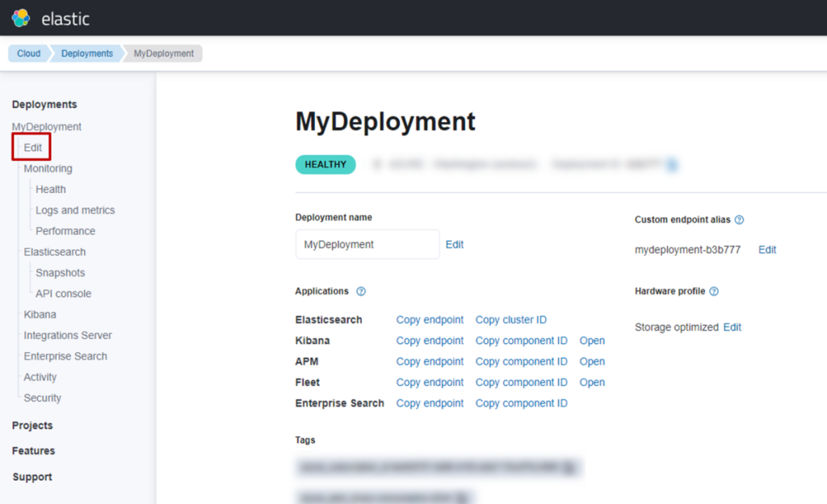Select Monitoring in the sidebar tree
Image resolution: width=827 pixels, height=504 pixels.
(48, 169)
